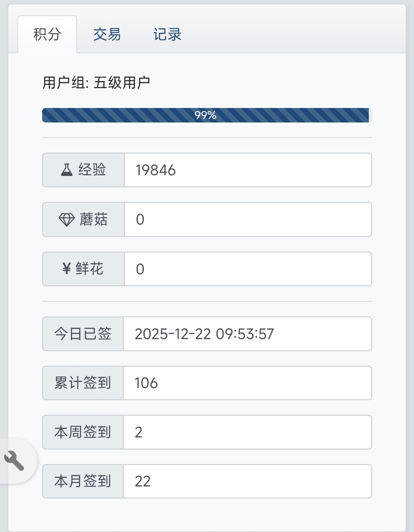
Task: Switch to the 交易 tab
Action: click(107, 33)
